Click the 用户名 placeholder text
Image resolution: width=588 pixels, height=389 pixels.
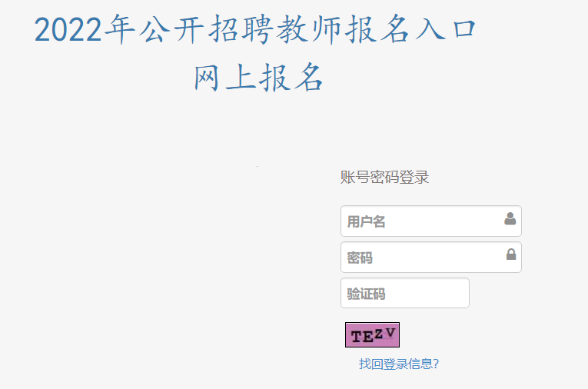pyautogui.click(x=366, y=222)
